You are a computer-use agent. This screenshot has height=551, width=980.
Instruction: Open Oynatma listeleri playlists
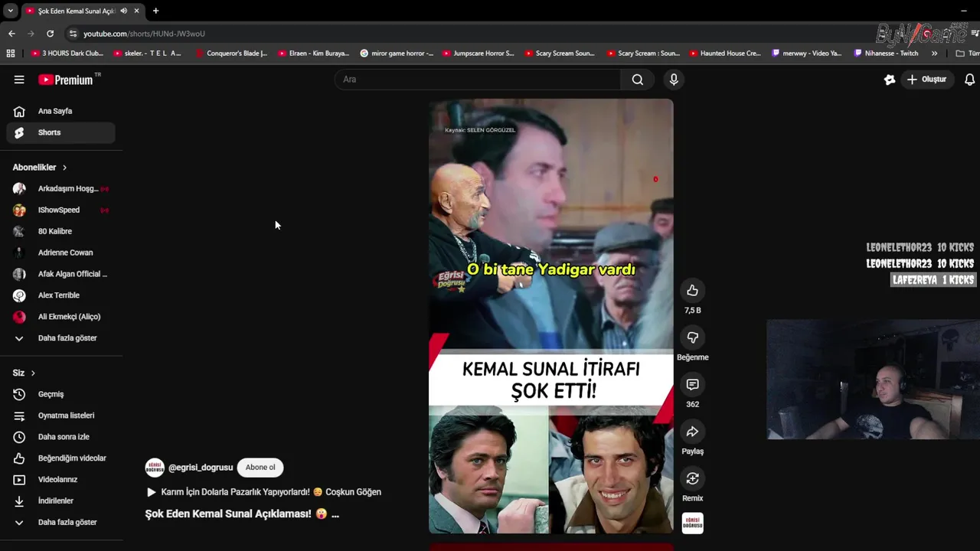[61, 416]
